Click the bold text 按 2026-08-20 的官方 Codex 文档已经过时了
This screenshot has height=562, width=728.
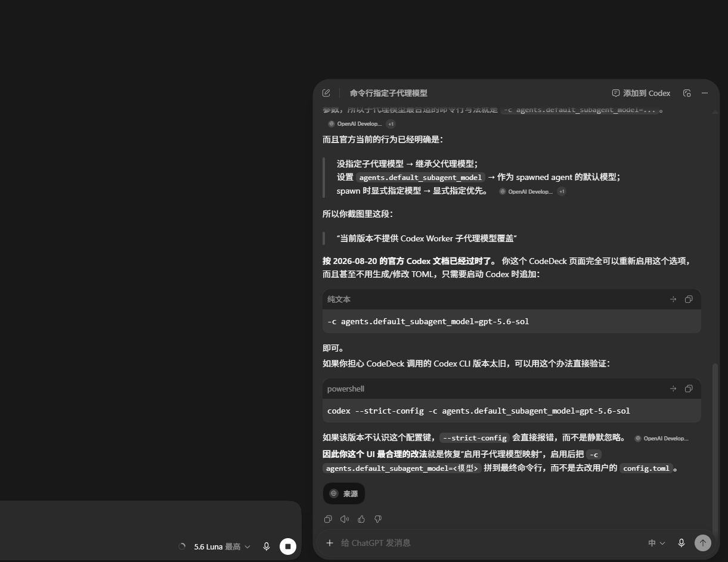(409, 261)
